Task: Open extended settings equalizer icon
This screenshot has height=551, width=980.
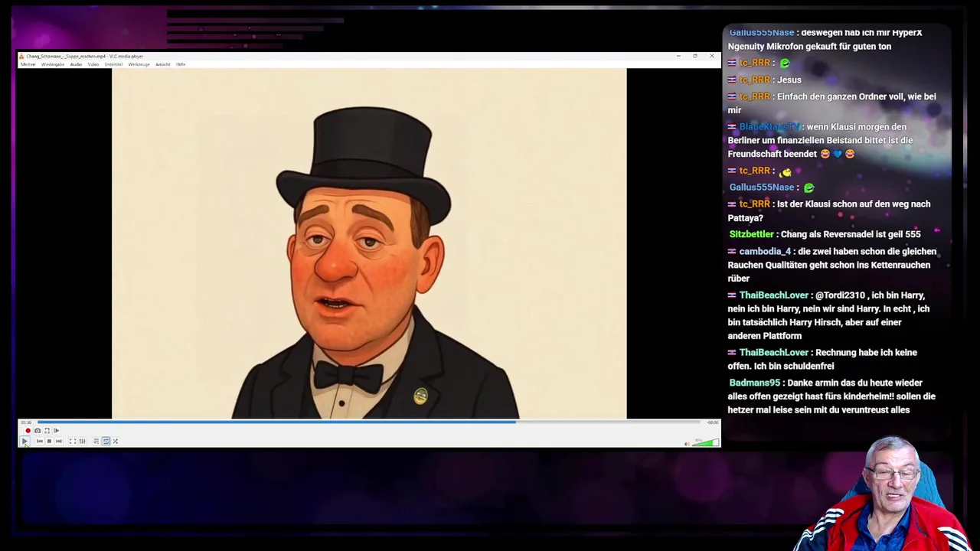Action: click(x=82, y=441)
